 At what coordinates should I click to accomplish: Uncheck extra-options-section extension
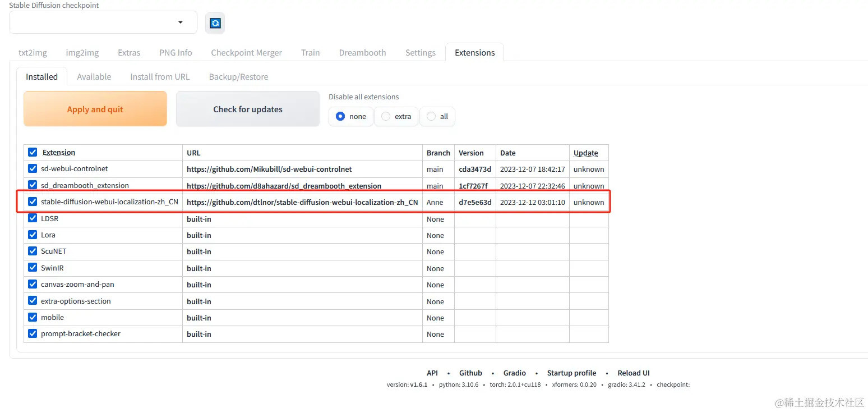(x=33, y=301)
